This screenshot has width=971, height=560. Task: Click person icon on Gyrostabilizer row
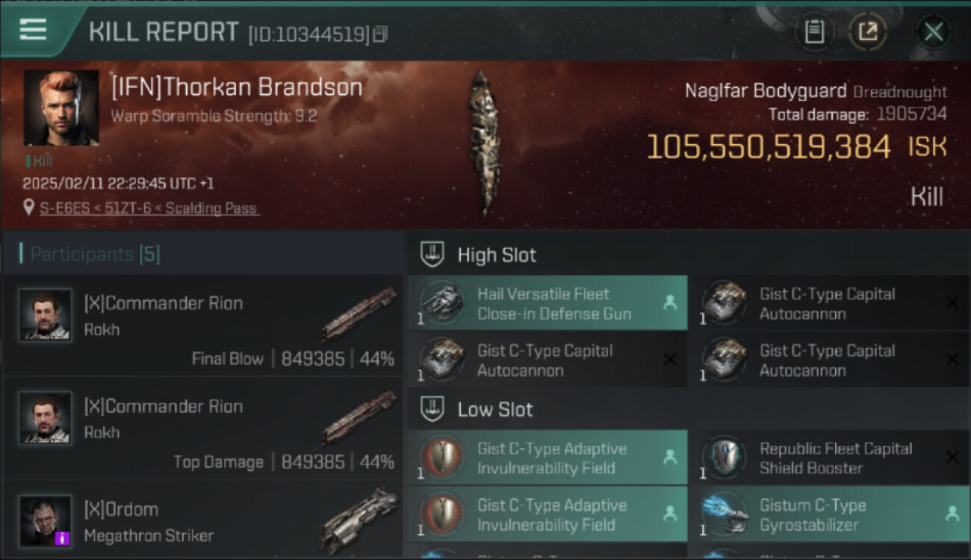[x=952, y=514]
